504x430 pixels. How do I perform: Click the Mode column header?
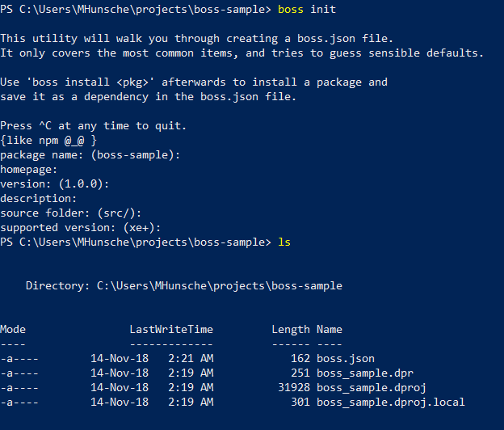[13, 329]
